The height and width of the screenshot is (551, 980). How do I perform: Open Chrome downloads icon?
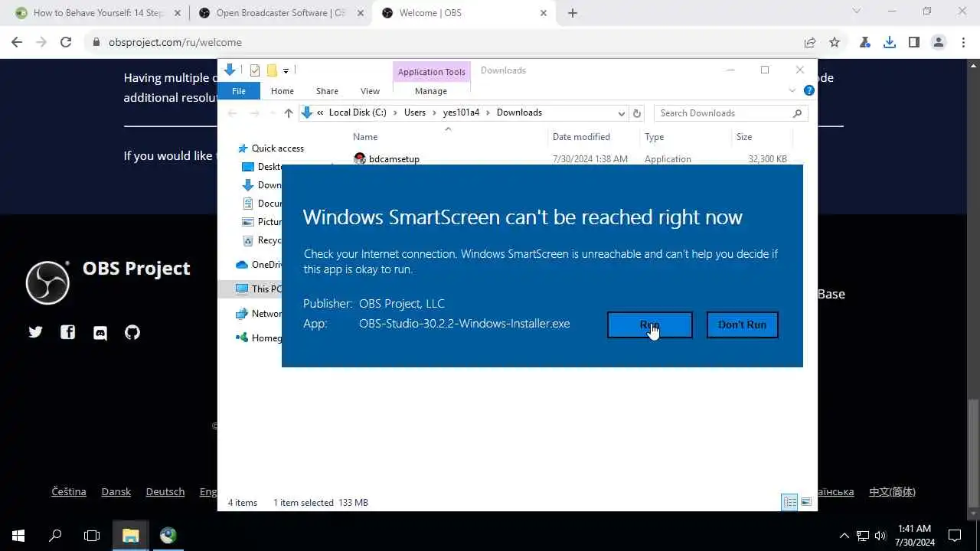[x=890, y=43]
